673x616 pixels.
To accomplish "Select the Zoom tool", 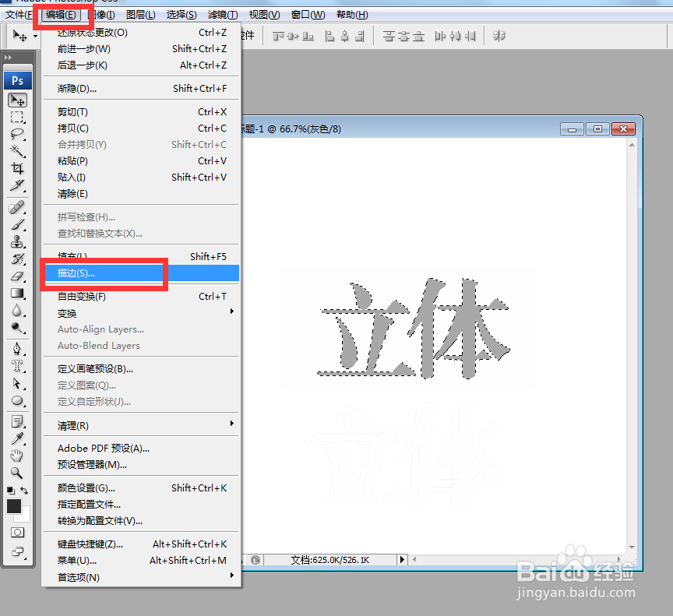I will (x=17, y=473).
